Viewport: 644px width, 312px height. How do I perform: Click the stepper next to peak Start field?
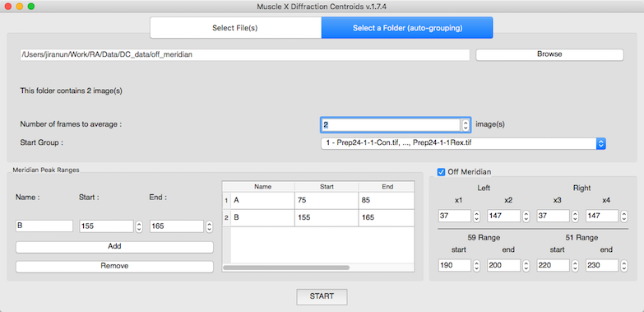pyautogui.click(x=139, y=226)
